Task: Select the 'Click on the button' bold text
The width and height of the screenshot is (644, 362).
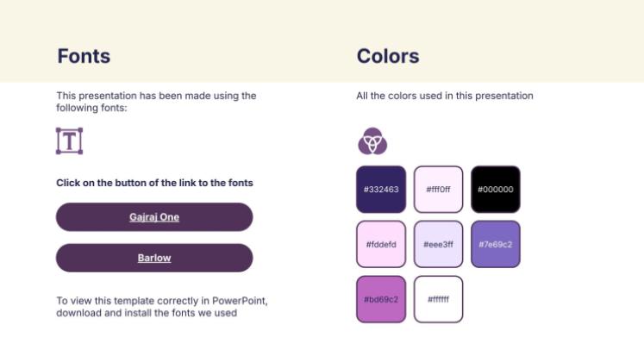Action: click(154, 183)
